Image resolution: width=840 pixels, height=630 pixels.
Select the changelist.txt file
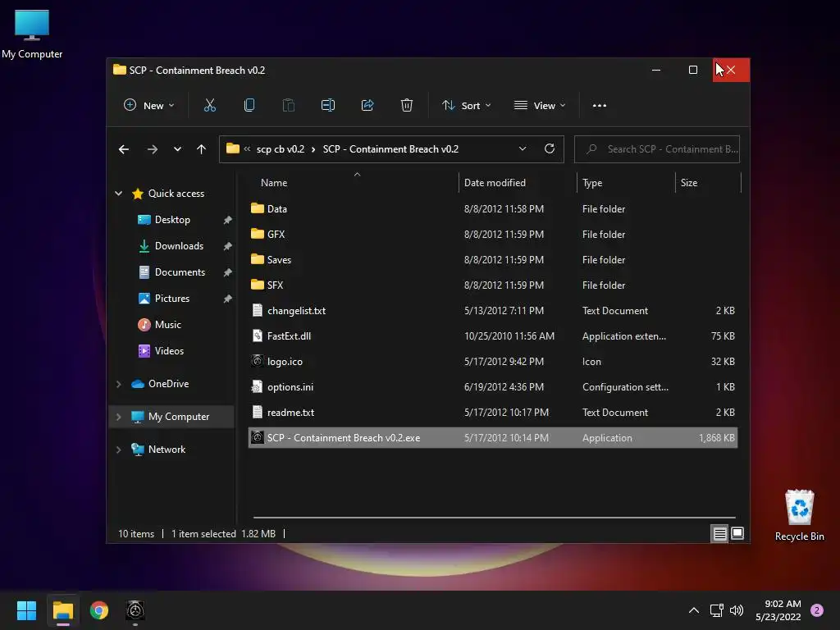click(x=493, y=311)
